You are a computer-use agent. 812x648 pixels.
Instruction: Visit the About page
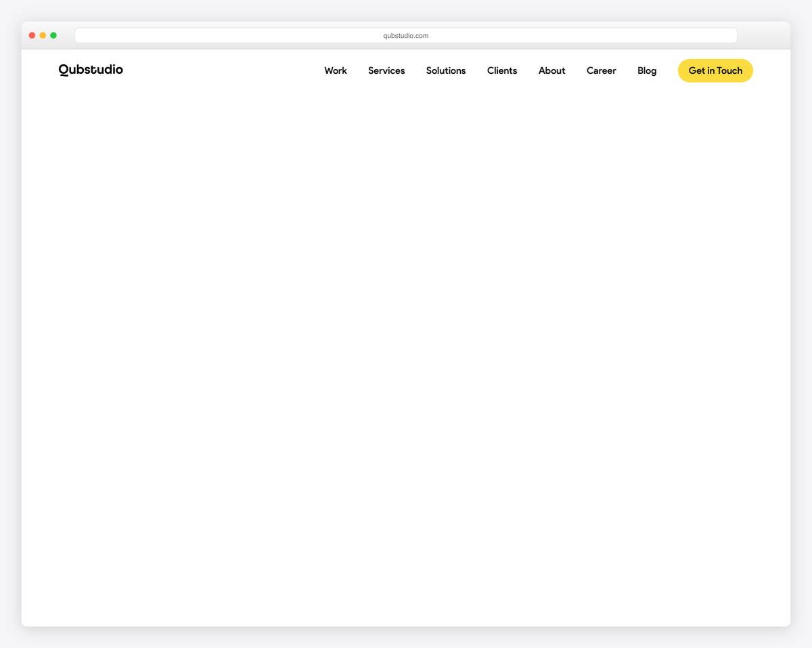click(551, 70)
